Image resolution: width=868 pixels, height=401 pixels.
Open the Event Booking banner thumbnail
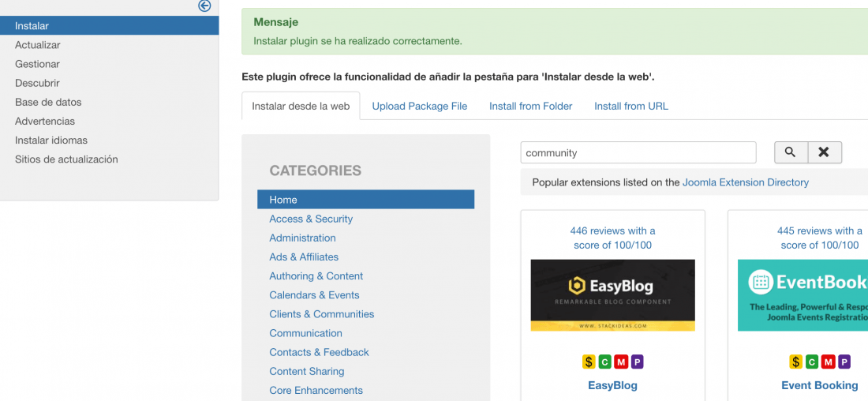(803, 295)
